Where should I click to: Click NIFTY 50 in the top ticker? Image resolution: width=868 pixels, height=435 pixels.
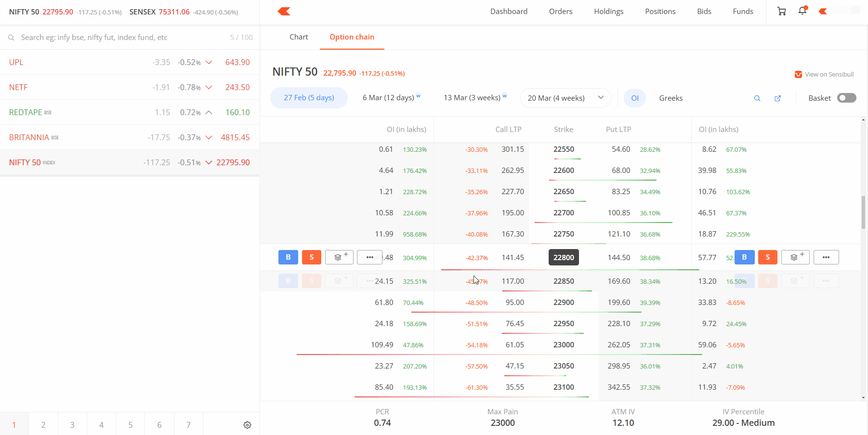coord(24,12)
